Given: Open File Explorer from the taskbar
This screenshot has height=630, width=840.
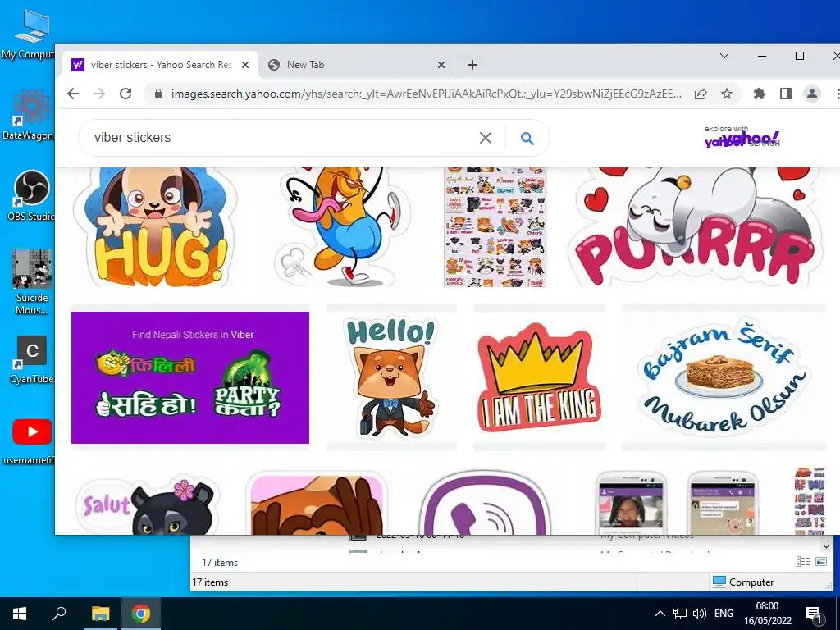Looking at the screenshot, I should [x=100, y=614].
